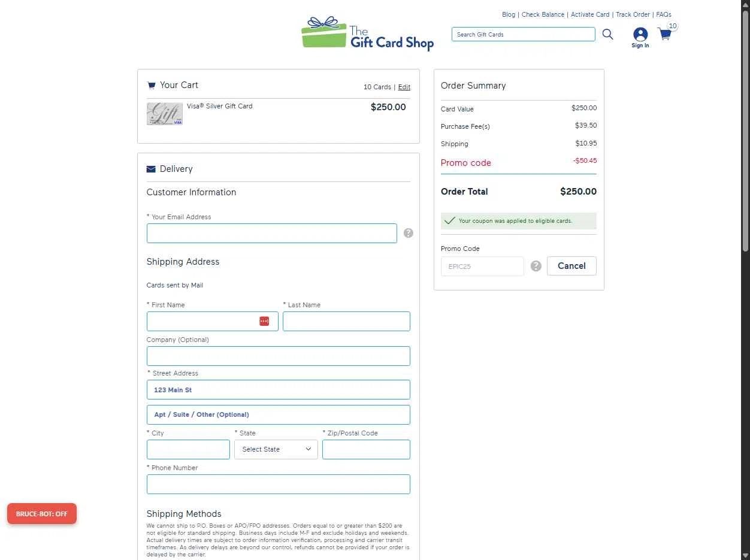Viewport: 750px width, 560px height.
Task: Click the green checkmark in the coupon applied message
Action: pyautogui.click(x=450, y=220)
